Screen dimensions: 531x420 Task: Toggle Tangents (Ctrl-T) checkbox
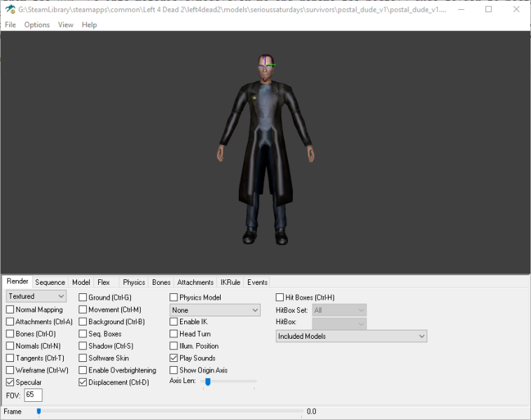click(x=11, y=358)
